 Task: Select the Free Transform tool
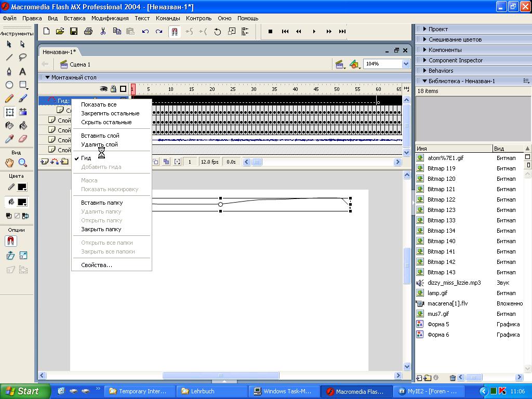click(9, 112)
